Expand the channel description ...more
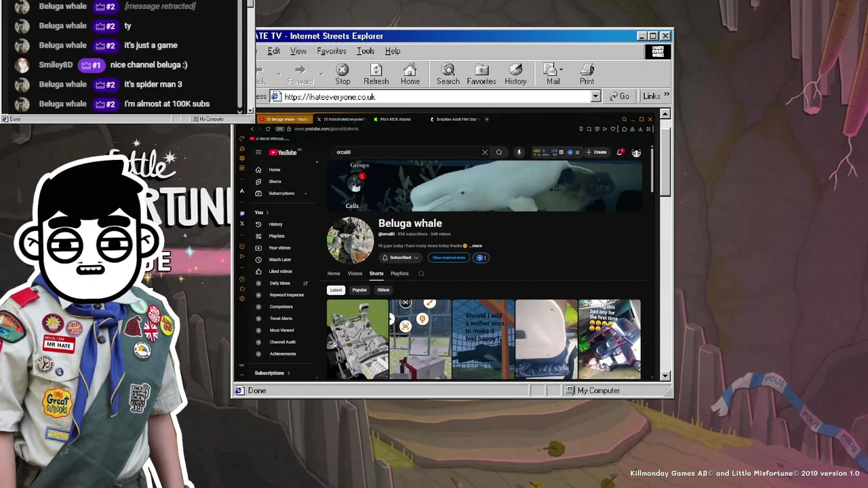868x488 pixels. point(475,246)
